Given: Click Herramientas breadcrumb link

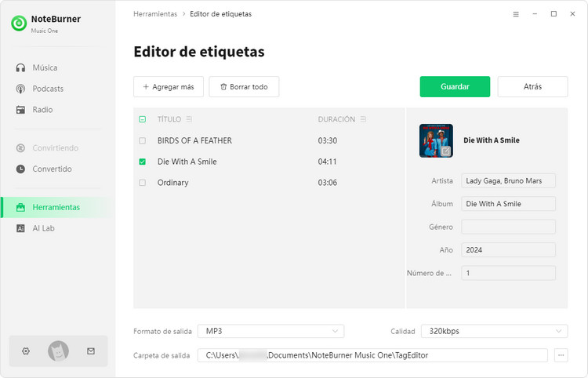Looking at the screenshot, I should tap(155, 14).
